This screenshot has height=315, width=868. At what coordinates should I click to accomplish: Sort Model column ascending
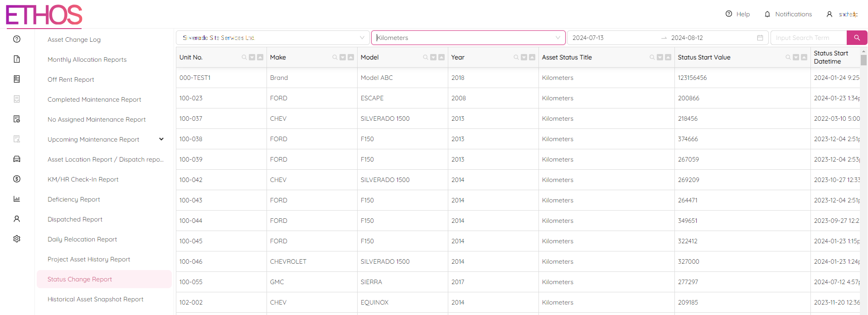pyautogui.click(x=441, y=57)
